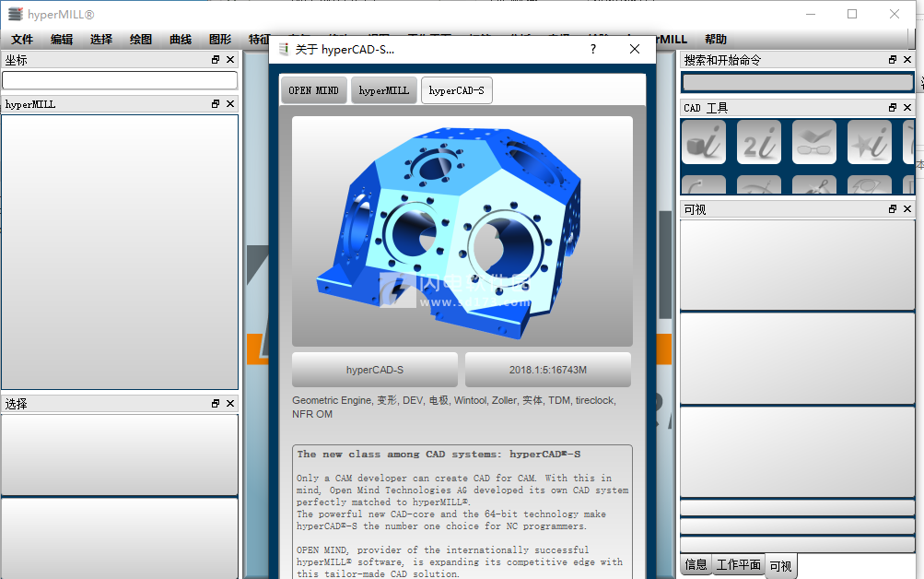Close the CAD 工具 panel

[907, 107]
